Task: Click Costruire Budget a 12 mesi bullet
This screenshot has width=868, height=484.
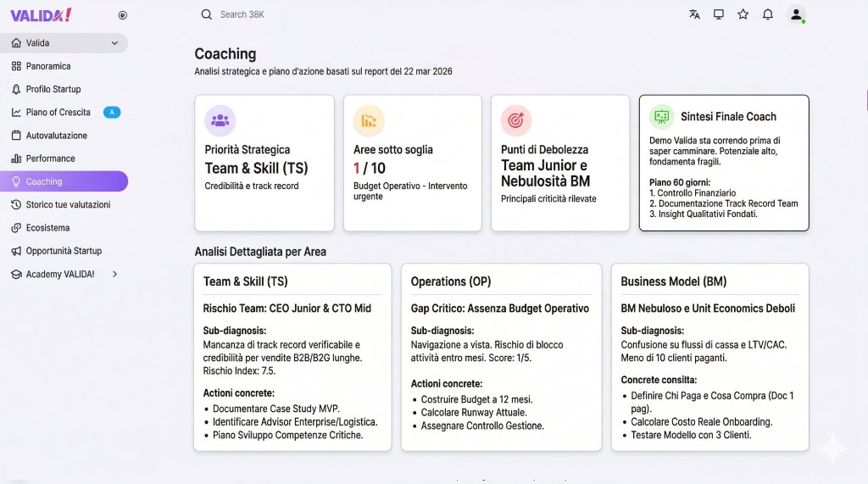Action: pyautogui.click(x=476, y=399)
